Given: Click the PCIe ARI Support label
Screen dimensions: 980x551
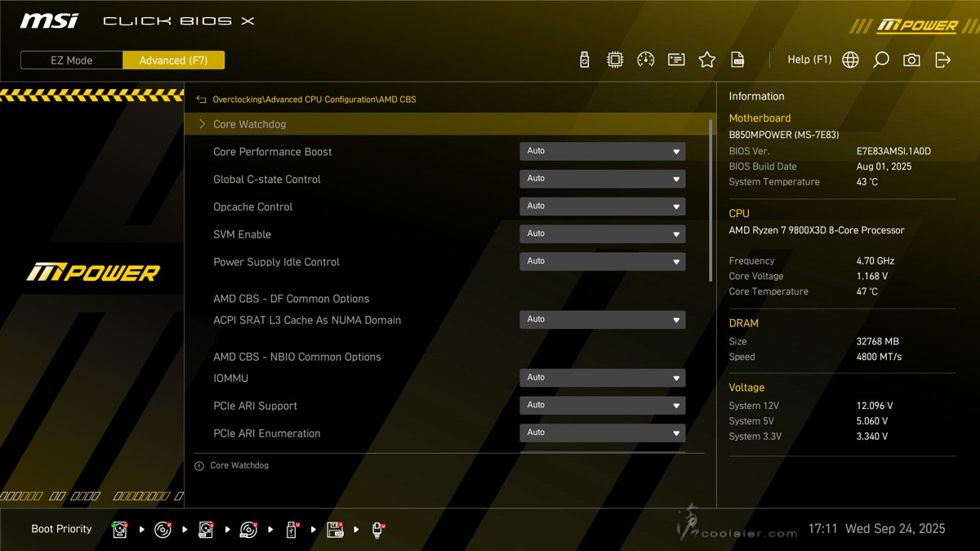Looking at the screenshot, I should pos(256,407).
